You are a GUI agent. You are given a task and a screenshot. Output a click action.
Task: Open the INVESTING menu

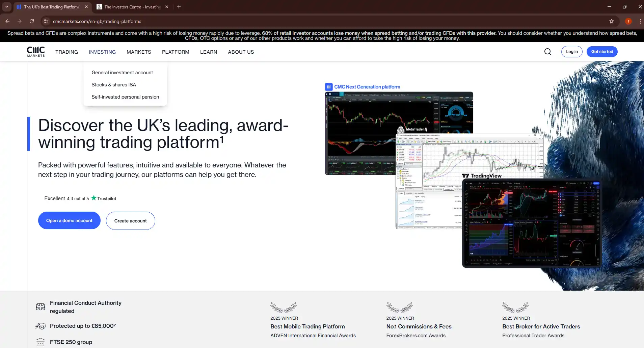click(102, 52)
